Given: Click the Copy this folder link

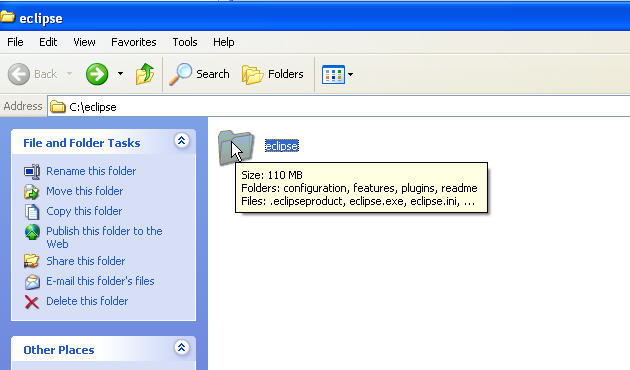Looking at the screenshot, I should click(84, 211).
